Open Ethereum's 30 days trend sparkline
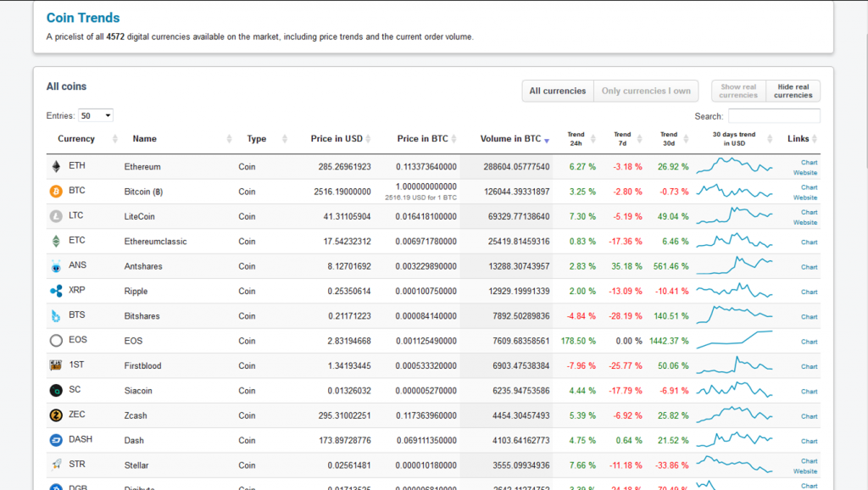The width and height of the screenshot is (868, 490). click(x=734, y=165)
